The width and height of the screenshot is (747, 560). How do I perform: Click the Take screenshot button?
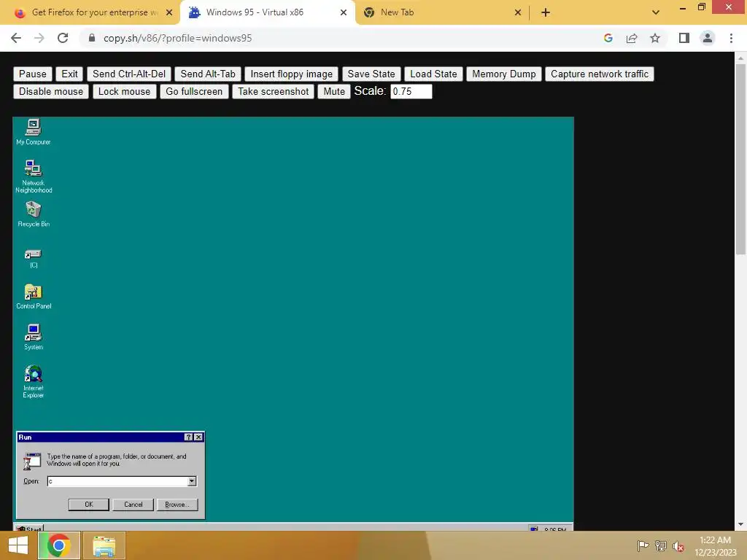pyautogui.click(x=274, y=91)
